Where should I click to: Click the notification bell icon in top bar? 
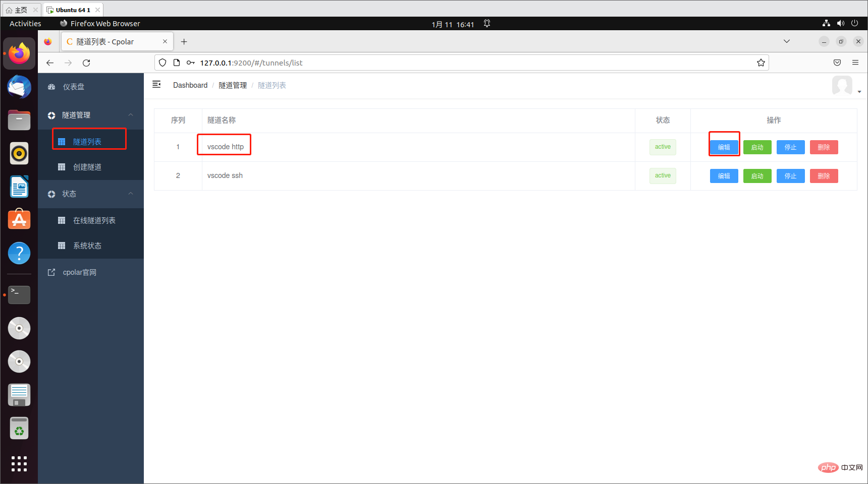487,23
